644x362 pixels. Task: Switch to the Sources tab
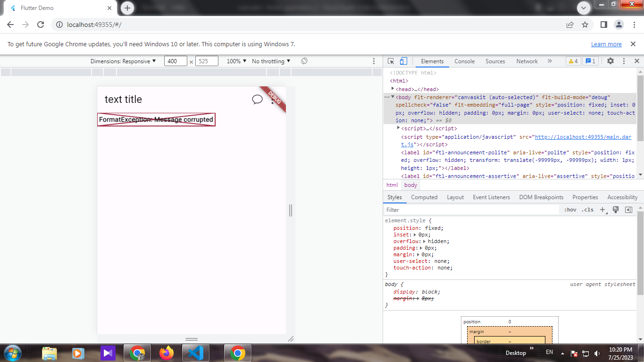coord(495,61)
